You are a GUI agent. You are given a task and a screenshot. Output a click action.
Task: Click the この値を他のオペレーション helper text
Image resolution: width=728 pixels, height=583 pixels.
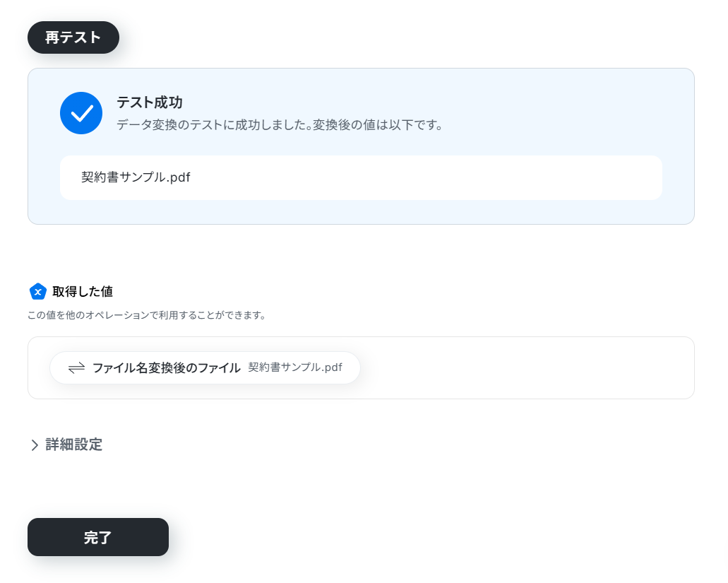pyautogui.click(x=146, y=315)
